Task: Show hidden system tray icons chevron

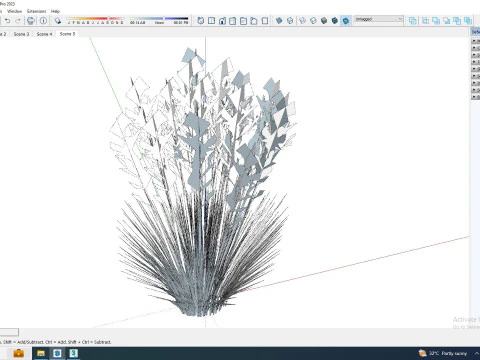Action: 477,353
